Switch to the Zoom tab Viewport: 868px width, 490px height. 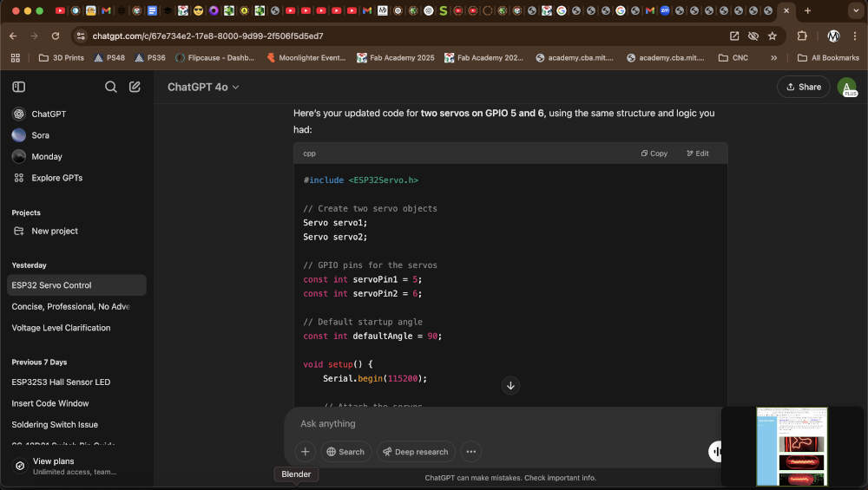[665, 10]
